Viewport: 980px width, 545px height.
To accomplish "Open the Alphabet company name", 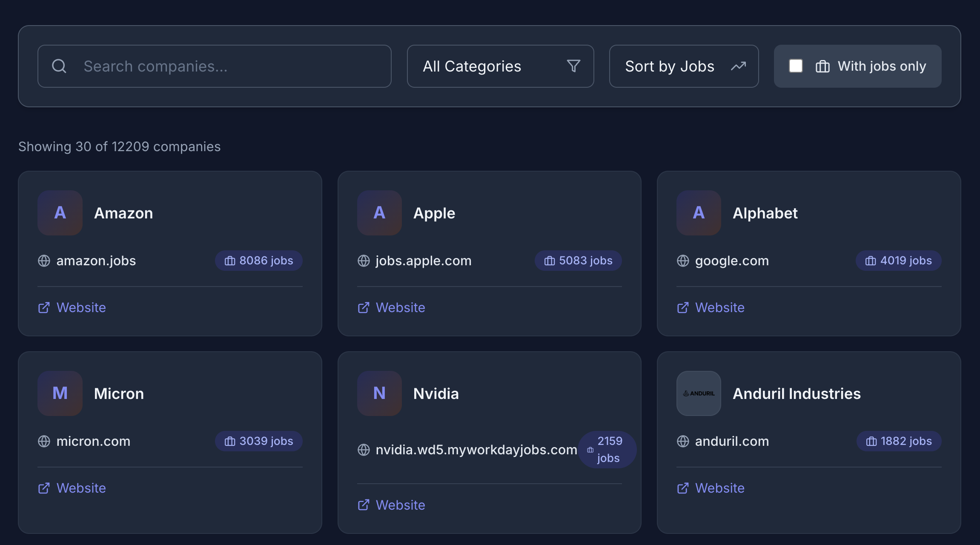I will click(765, 213).
